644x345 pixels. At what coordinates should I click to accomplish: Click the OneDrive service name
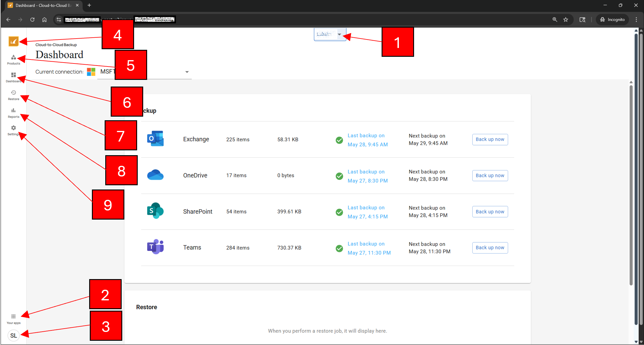click(195, 175)
